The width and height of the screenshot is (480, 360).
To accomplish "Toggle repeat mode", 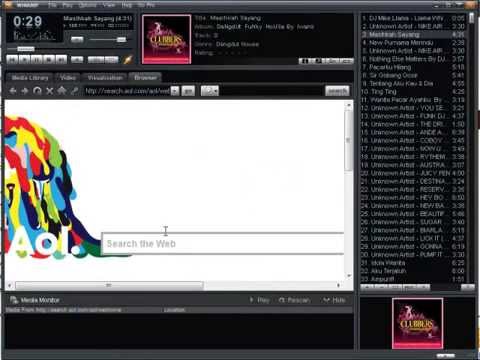I will coord(112,60).
